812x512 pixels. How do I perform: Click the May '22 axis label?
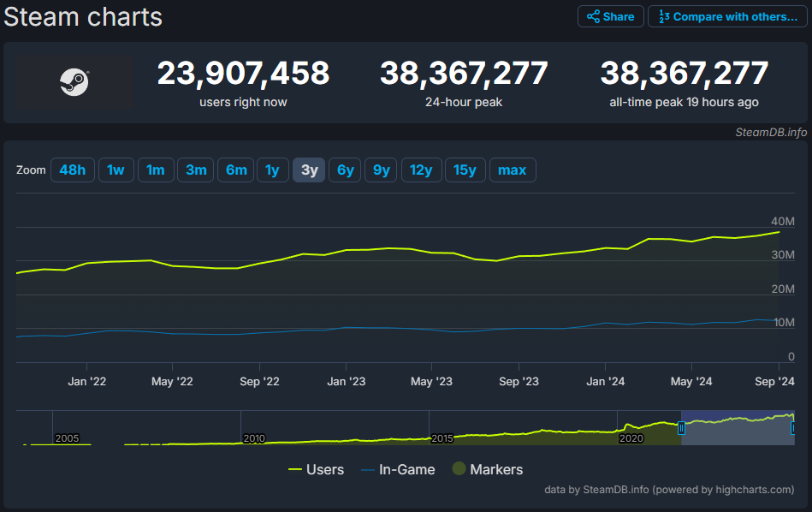pos(172,382)
